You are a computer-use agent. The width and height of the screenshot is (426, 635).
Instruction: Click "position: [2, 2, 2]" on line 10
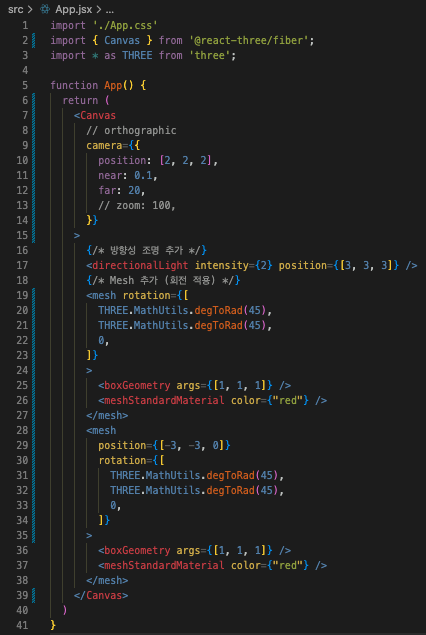(x=155, y=160)
